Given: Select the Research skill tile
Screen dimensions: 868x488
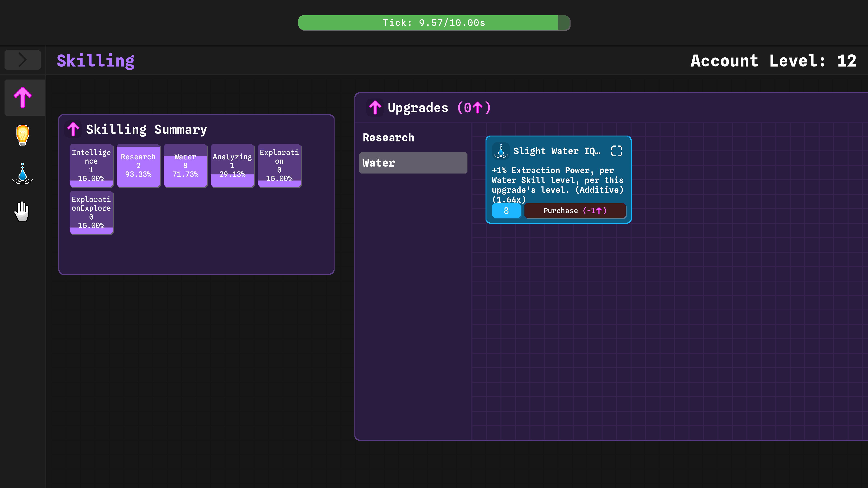Looking at the screenshot, I should (138, 165).
